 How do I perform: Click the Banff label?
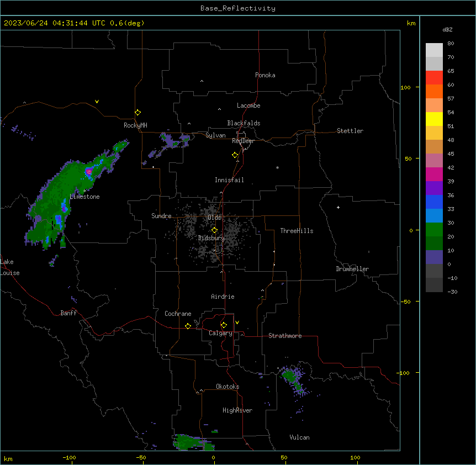[x=68, y=313]
